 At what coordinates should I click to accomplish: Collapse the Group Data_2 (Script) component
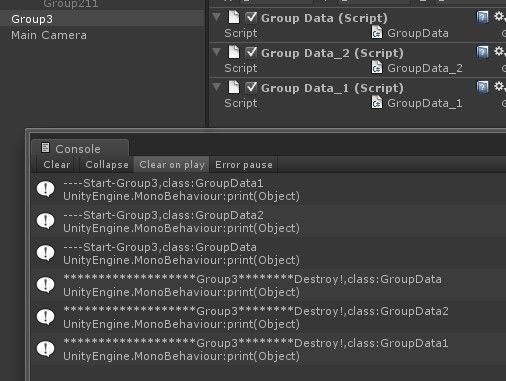coord(217,52)
